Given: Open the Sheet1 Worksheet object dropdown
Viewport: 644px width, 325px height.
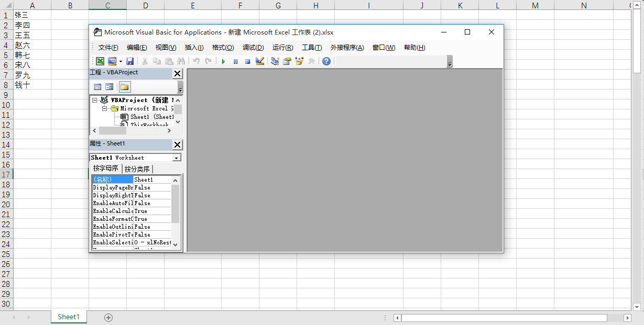Looking at the screenshot, I should [177, 158].
